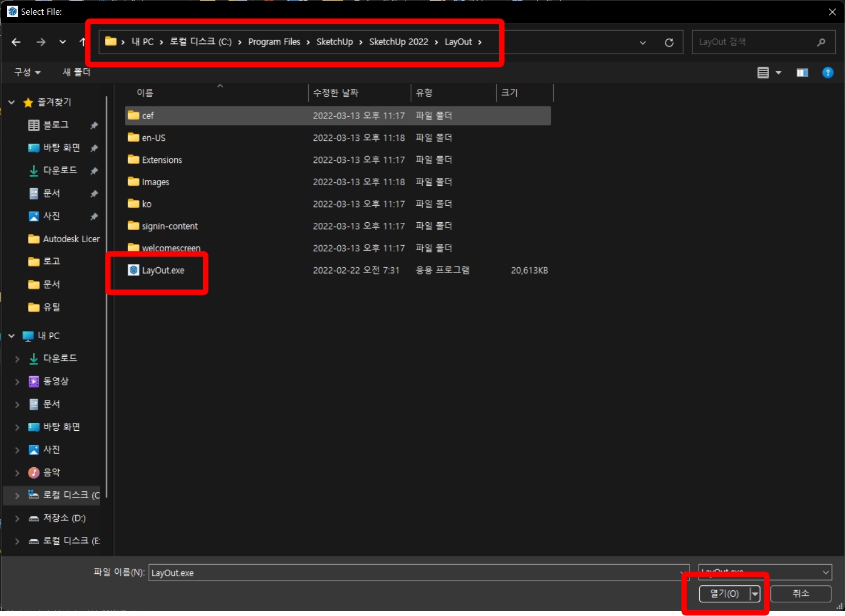The image size is (845, 616).
Task: Open the address bar history dropdown
Action: tap(643, 42)
